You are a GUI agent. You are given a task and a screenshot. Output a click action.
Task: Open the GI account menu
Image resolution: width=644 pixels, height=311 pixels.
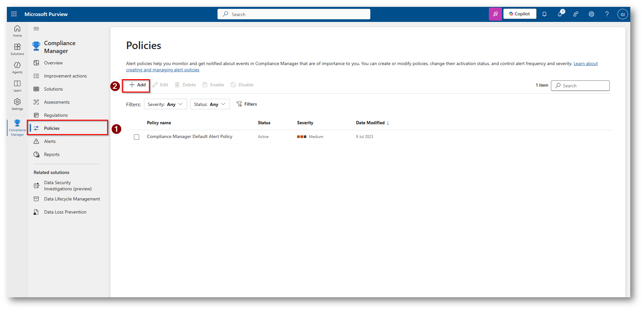tap(622, 14)
